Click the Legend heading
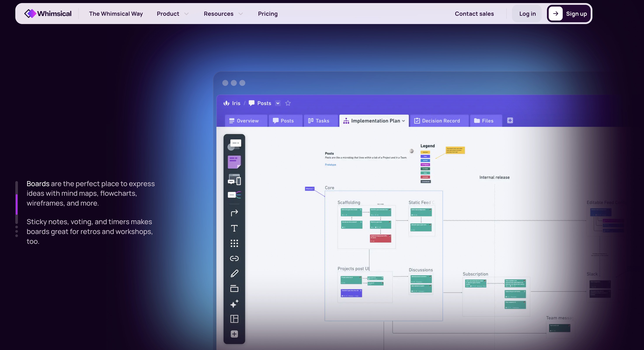Viewport: 644px width, 350px height. click(x=427, y=146)
